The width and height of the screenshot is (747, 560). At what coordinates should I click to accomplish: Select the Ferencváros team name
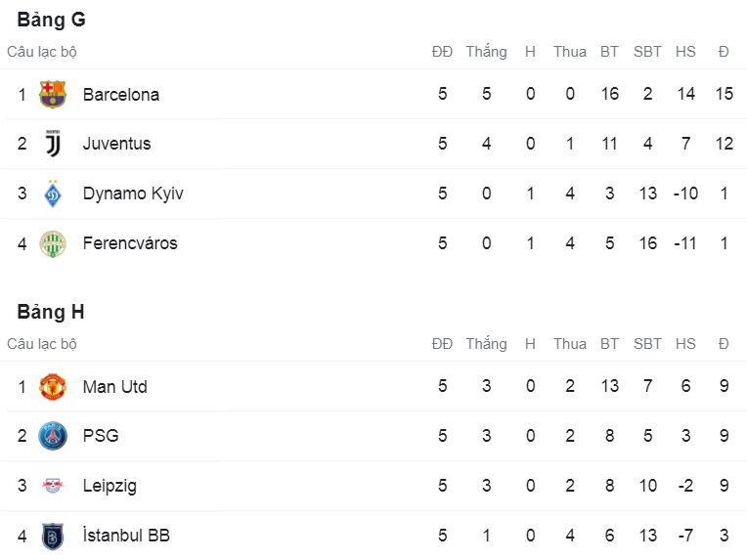(x=130, y=243)
